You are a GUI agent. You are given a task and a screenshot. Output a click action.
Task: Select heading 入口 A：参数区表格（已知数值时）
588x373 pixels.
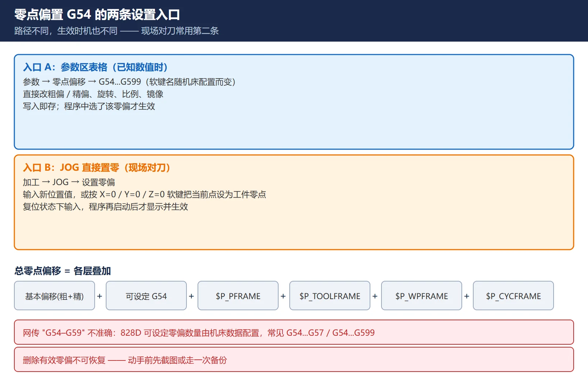pos(95,67)
